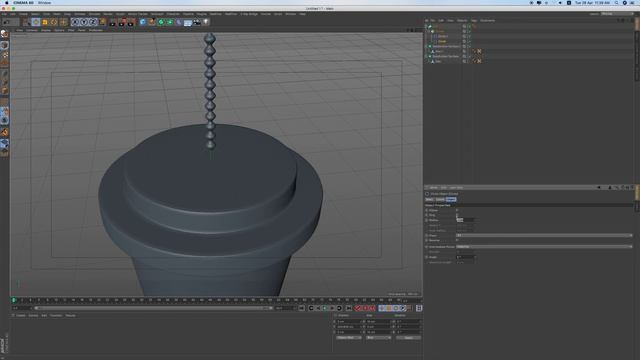Click the green frame 0 timeline marker

(x=14, y=300)
